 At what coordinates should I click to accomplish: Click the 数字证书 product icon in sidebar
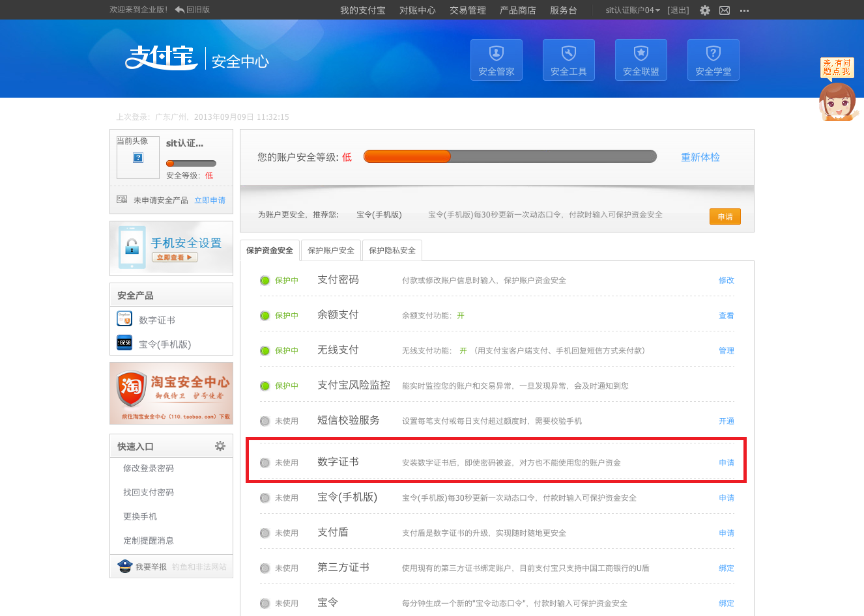coord(124,318)
